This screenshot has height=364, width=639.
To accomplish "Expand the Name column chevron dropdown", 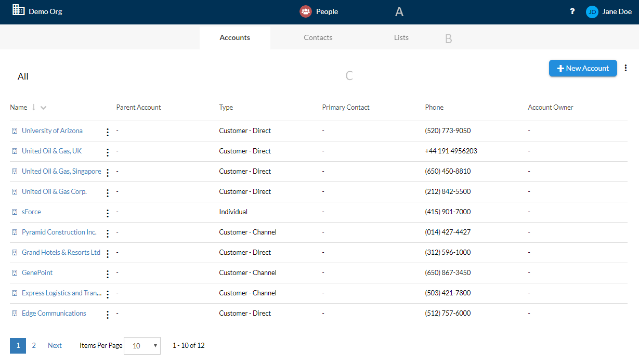I will [43, 108].
